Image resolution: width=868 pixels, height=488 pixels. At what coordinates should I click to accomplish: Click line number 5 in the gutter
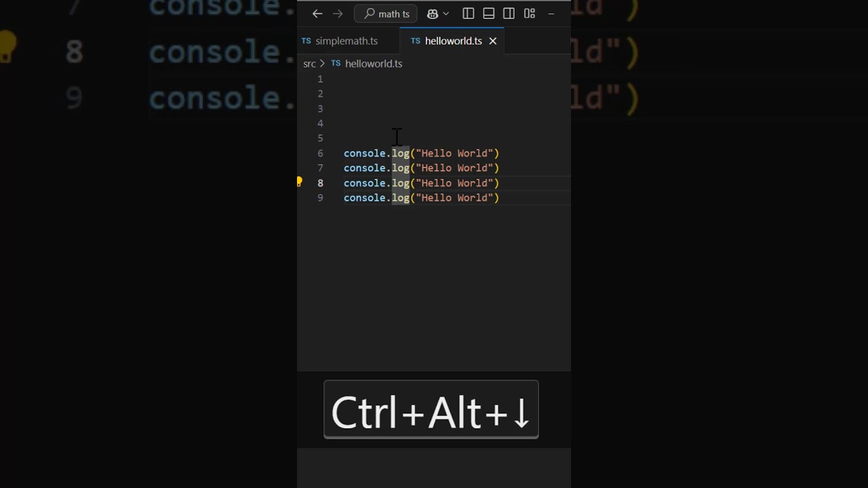click(321, 138)
